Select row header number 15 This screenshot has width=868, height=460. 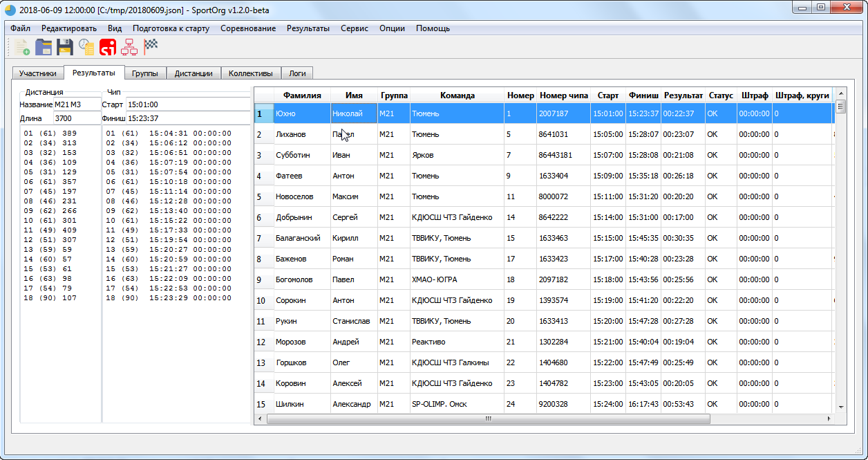pyautogui.click(x=264, y=404)
